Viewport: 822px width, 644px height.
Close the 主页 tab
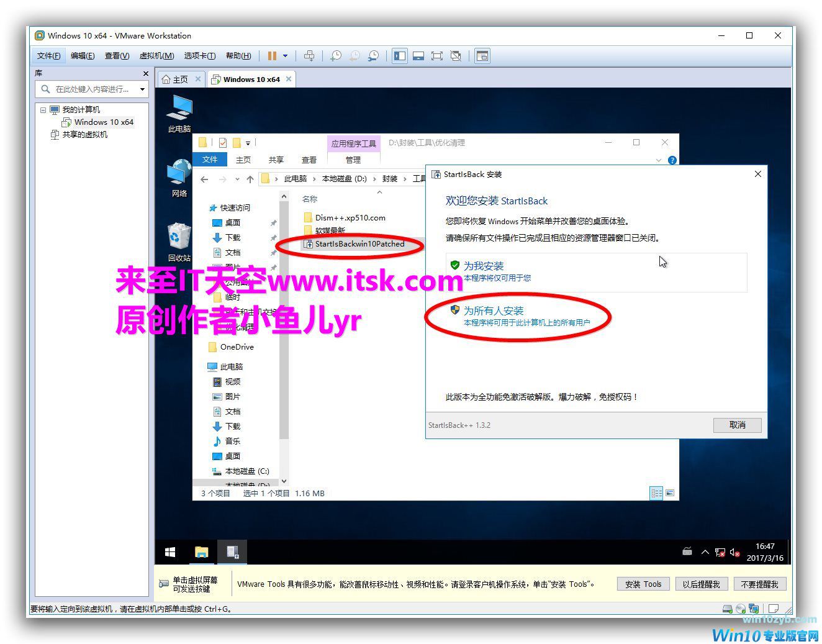point(198,79)
